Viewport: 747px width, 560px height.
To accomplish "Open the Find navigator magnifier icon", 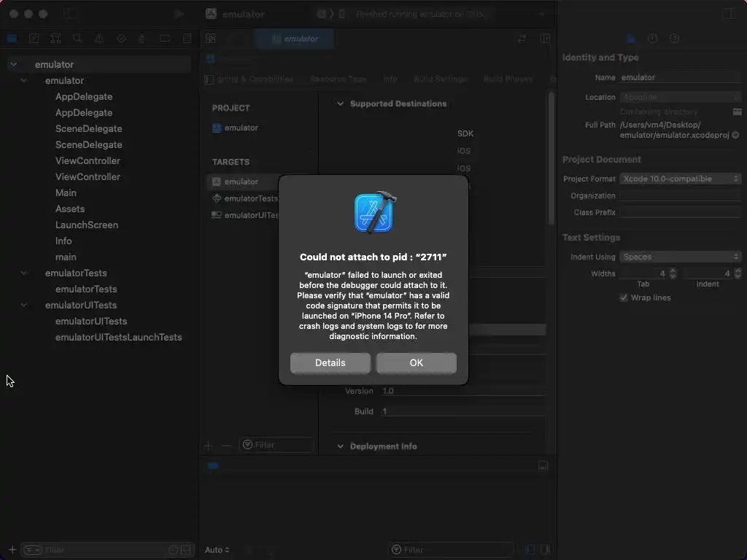I will (77, 39).
